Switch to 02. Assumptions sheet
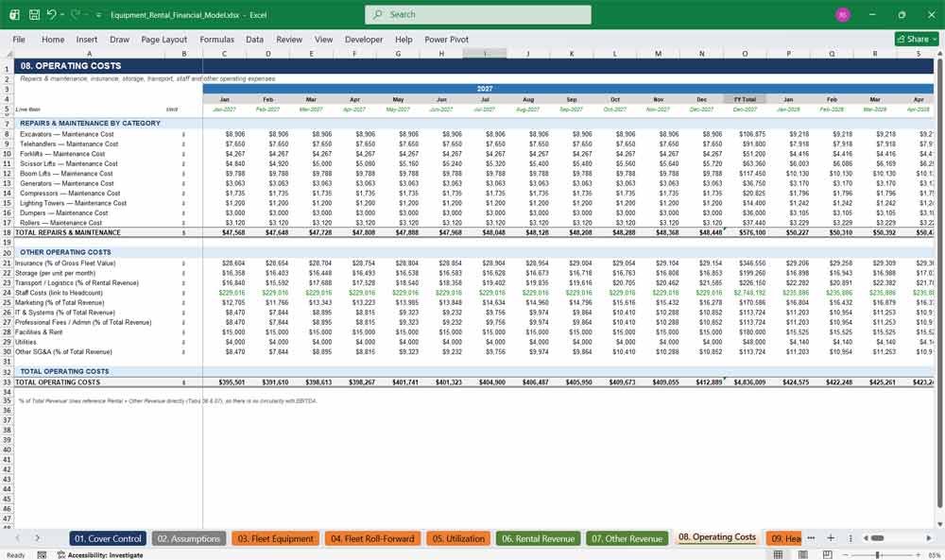945x560 pixels. click(x=189, y=538)
